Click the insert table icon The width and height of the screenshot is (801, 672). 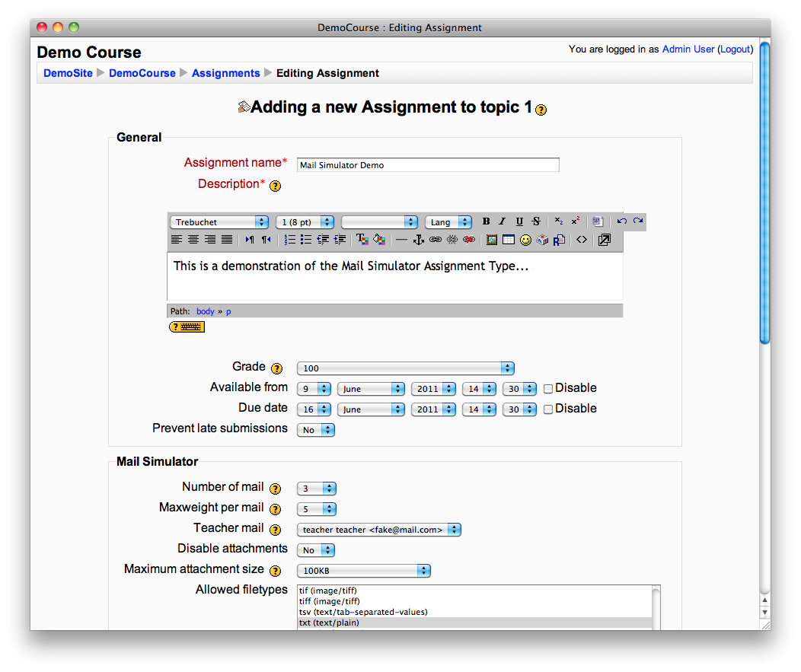[x=508, y=240]
